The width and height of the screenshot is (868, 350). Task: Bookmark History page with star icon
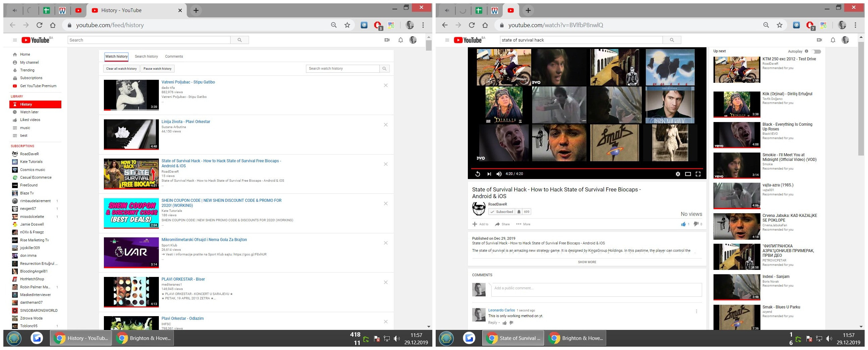pyautogui.click(x=348, y=25)
